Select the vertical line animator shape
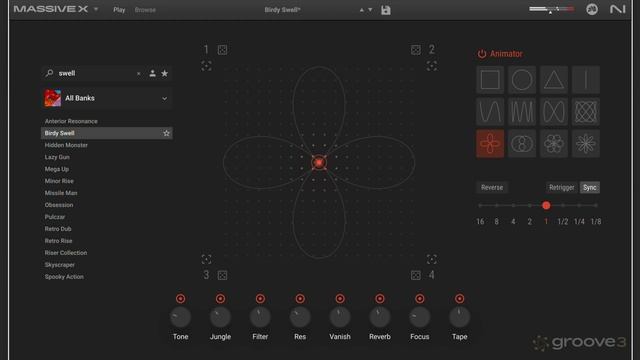 coord(586,80)
